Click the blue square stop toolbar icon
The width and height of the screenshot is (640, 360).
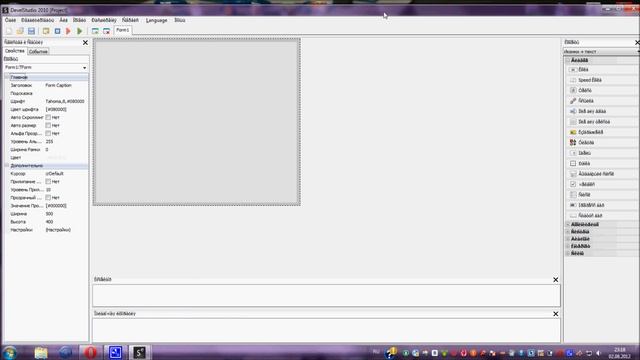click(x=57, y=31)
